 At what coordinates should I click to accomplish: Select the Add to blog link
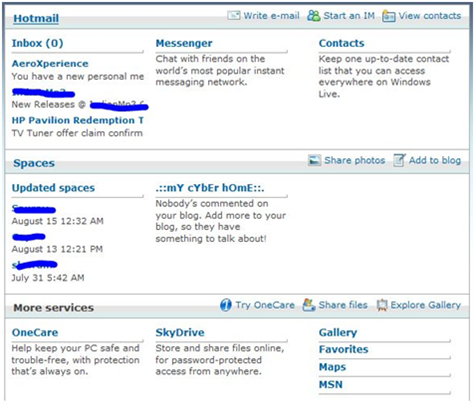click(x=435, y=160)
